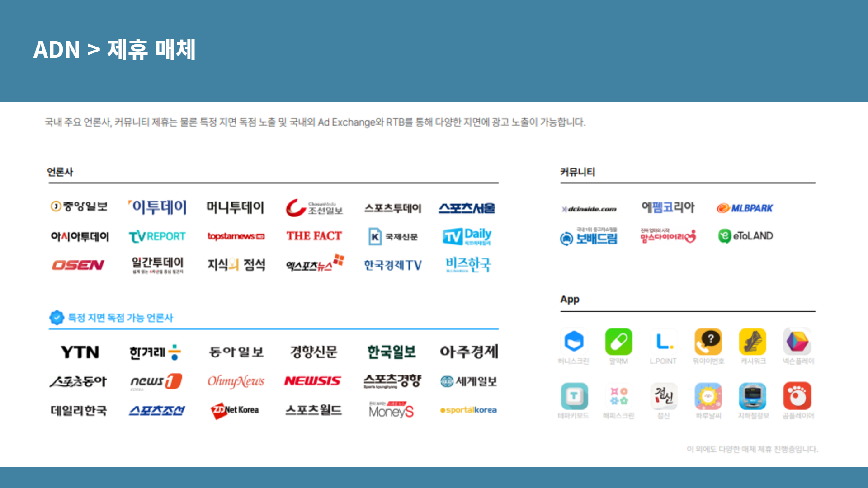
Task: Select the 하루날씨 sun icon
Action: pos(708,396)
